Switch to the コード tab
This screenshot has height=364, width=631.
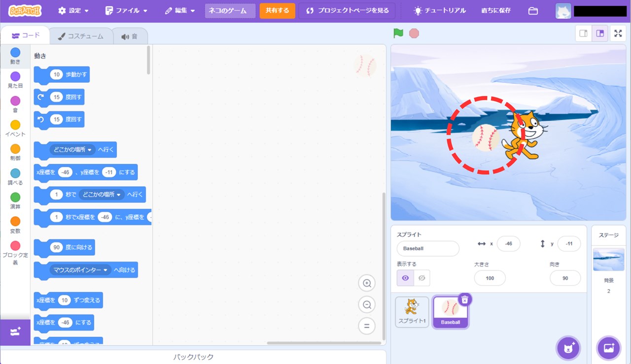click(x=25, y=35)
